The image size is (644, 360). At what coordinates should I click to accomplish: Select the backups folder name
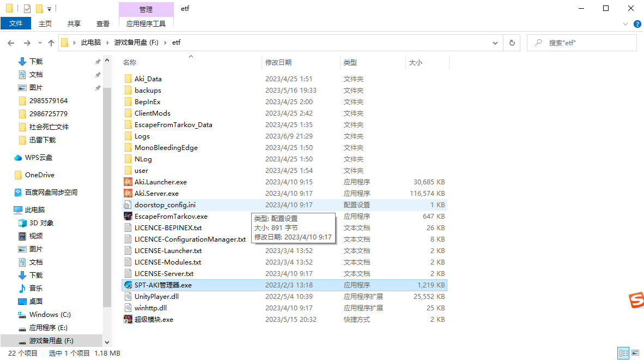148,91
